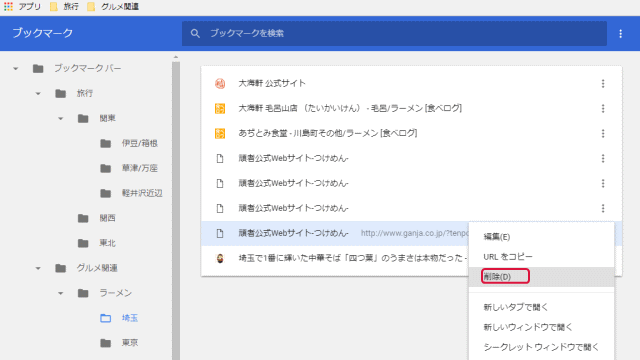Collapse the ラーメン tree folder arrow
Screen dimensions: 640x360
tap(60, 293)
